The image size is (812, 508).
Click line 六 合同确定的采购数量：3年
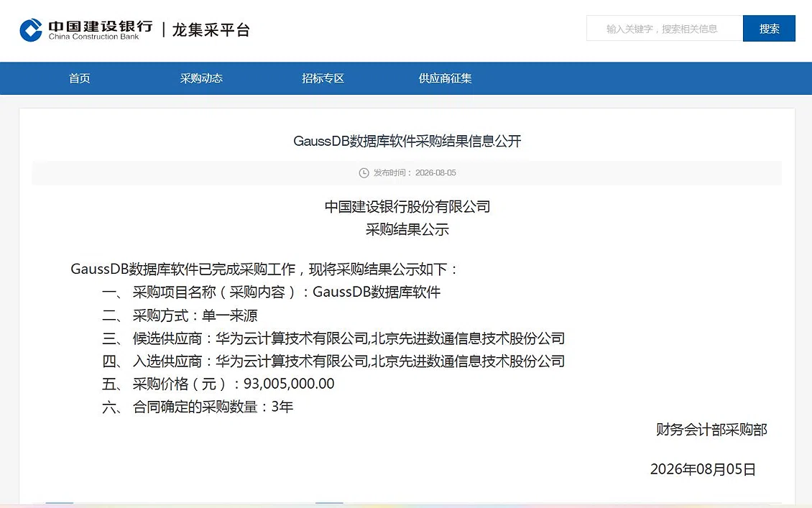pos(198,407)
